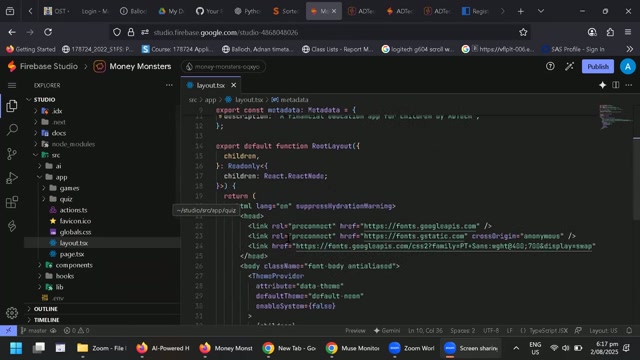Open Explorer more actions ellipsis
This screenshot has height=360, width=640.
(x=169, y=85)
